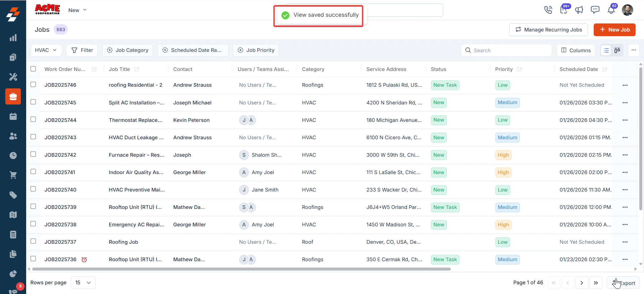Select checkbox for JOB2025746

[33, 84]
